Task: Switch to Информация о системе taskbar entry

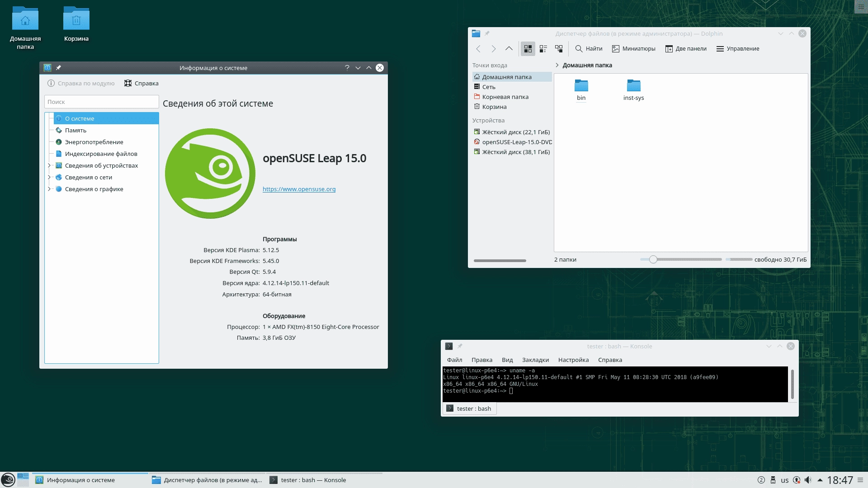Action: [x=90, y=480]
